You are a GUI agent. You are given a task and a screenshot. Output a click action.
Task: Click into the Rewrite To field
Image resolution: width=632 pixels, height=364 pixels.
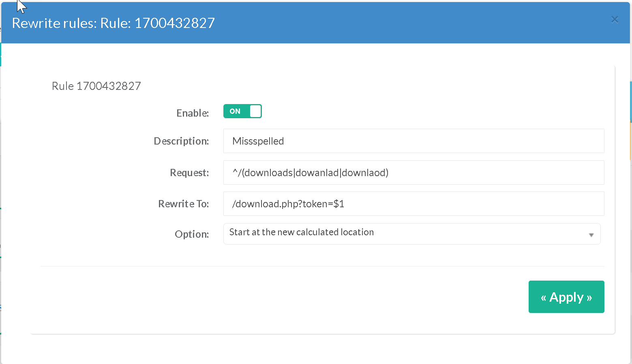coord(413,204)
